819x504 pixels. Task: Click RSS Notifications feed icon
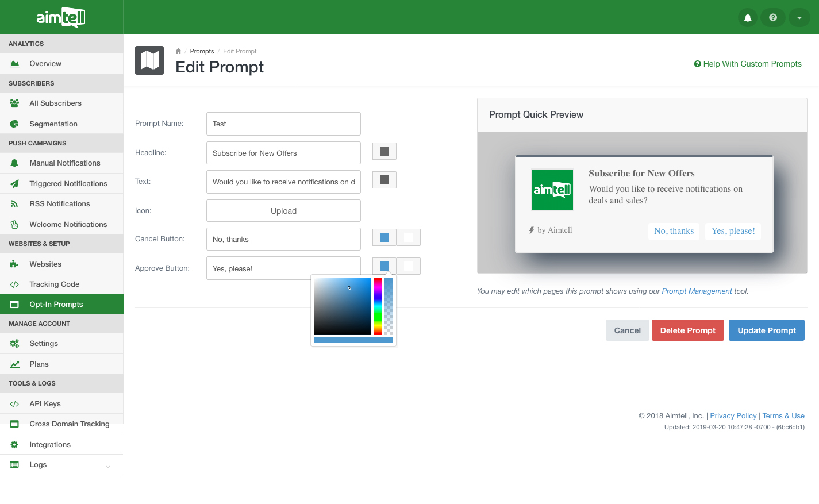click(x=14, y=204)
